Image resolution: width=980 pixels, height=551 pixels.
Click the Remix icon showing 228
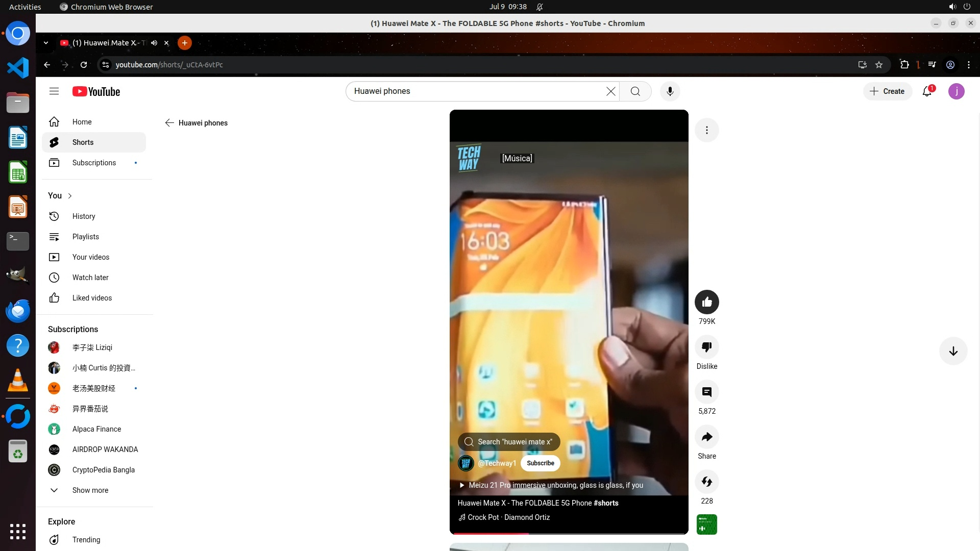pos(707,482)
